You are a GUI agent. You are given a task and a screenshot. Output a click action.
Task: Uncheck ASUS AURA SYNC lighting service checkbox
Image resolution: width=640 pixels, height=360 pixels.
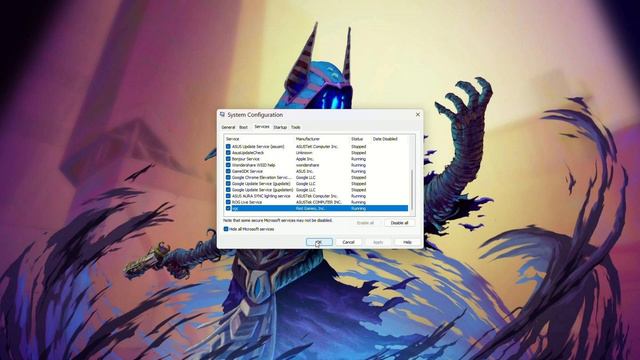click(228, 196)
